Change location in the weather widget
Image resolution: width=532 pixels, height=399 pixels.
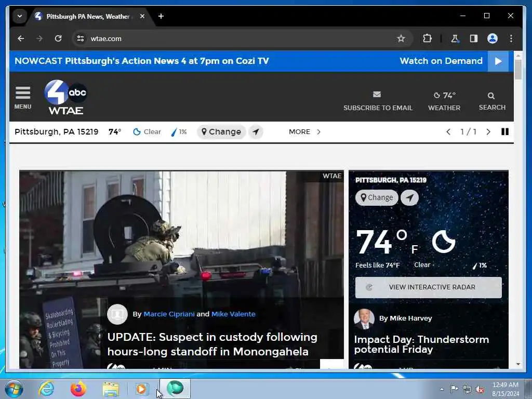coord(377,197)
